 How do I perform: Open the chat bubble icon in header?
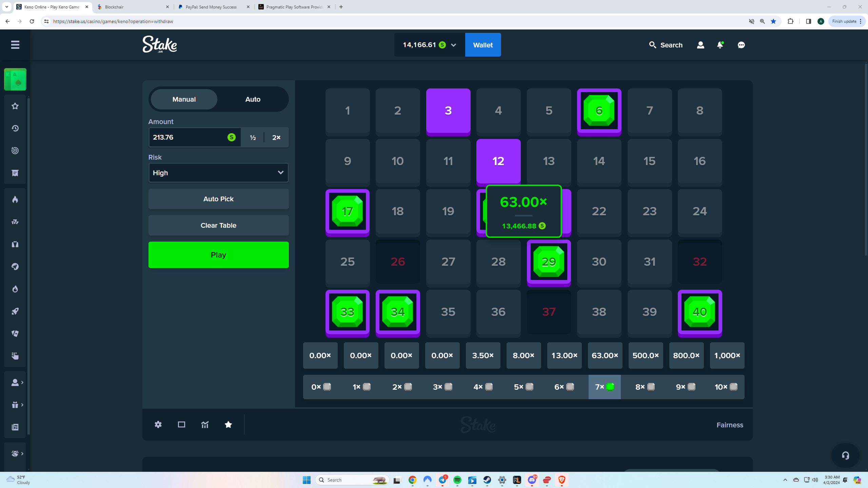click(x=741, y=45)
